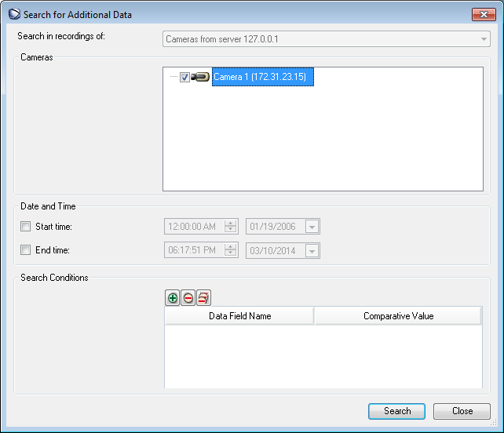Open the Cameras from server 127.0.0.1 dropdown
The height and width of the screenshot is (433, 504).
click(327, 39)
